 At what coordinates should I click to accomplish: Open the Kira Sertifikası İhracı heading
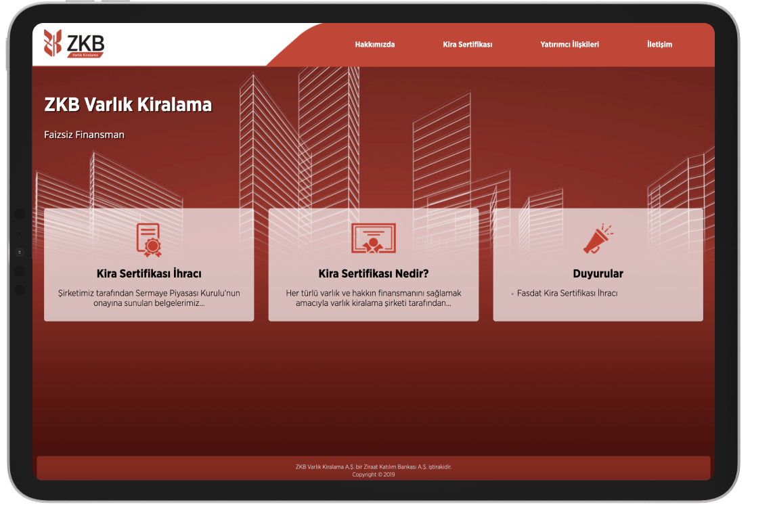(149, 274)
